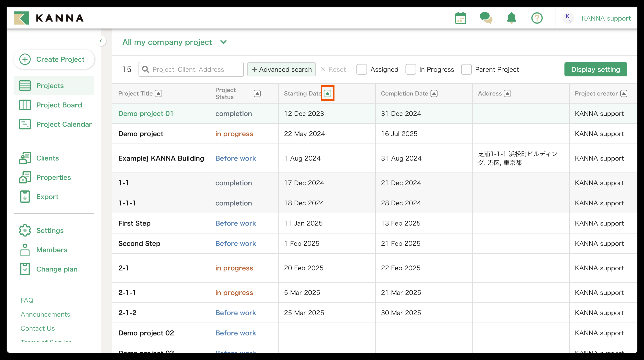Open the chat messages icon
Viewport: 644px width, 360px height.
(x=486, y=18)
